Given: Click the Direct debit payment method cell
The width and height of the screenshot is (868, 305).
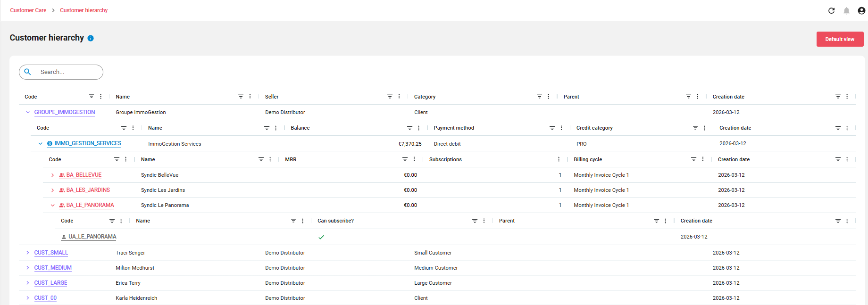Looking at the screenshot, I should coord(447,144).
